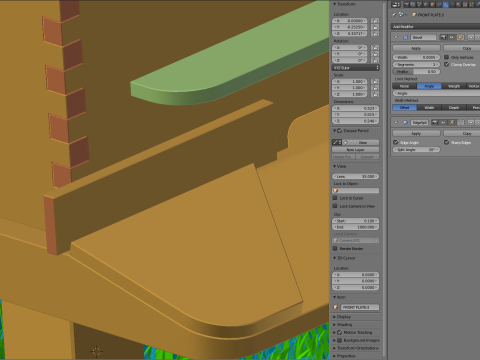This screenshot has height=360, width=480.
Task: Collapse the 3D Cursor panel
Action: (x=335, y=258)
